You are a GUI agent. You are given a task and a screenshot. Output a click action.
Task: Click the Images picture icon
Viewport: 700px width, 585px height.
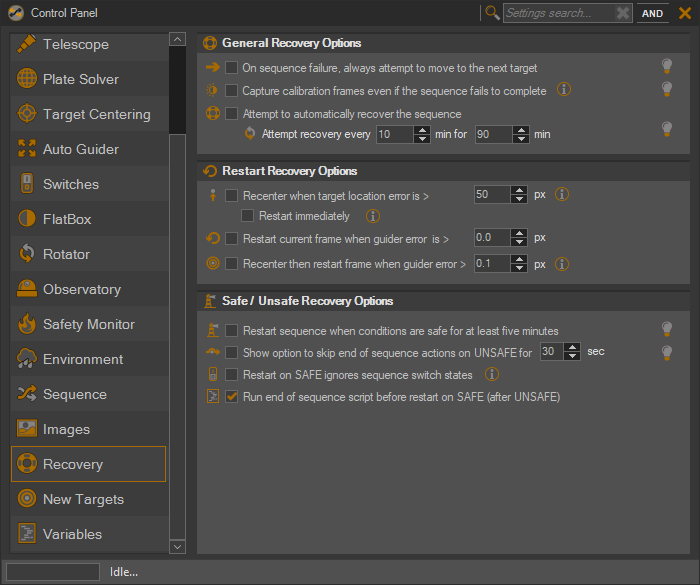pos(27,428)
